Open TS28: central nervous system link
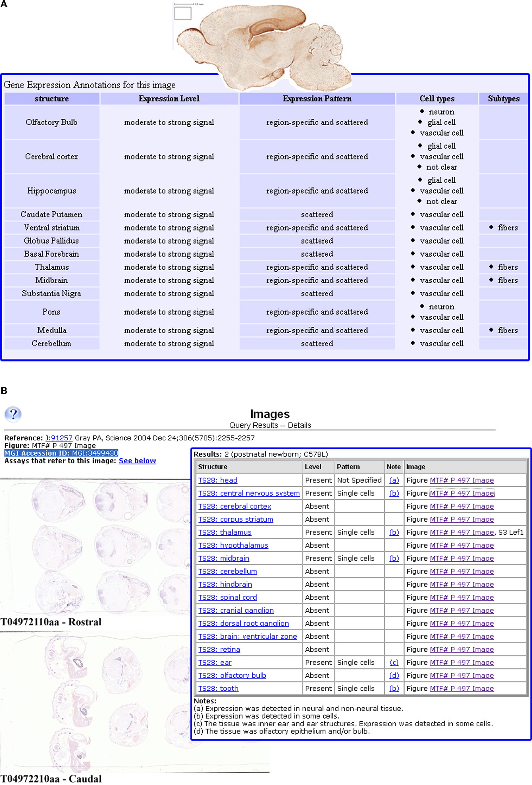The image size is (532, 785). coord(249,493)
